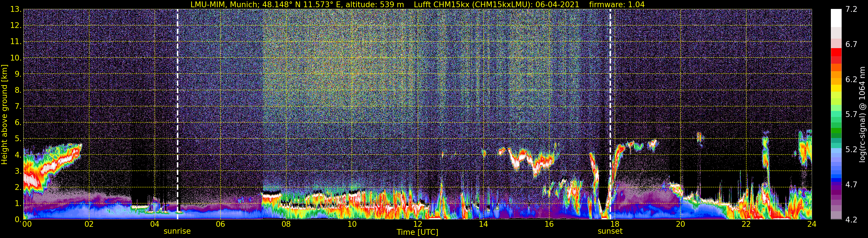Click the time tick label '18'

(614, 224)
